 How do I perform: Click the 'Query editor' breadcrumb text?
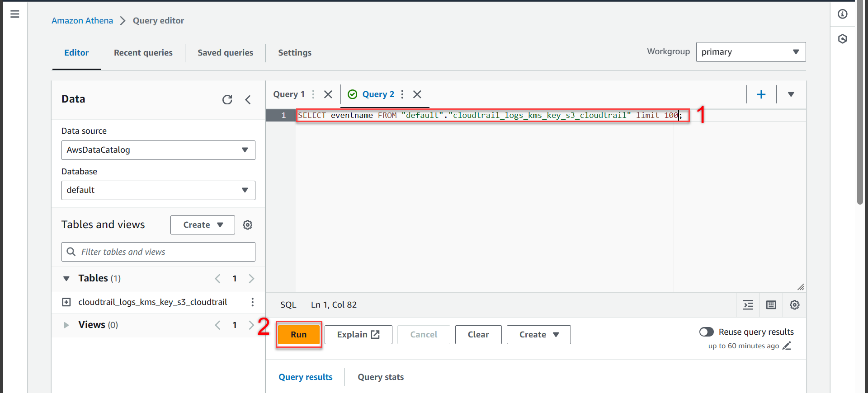(158, 21)
